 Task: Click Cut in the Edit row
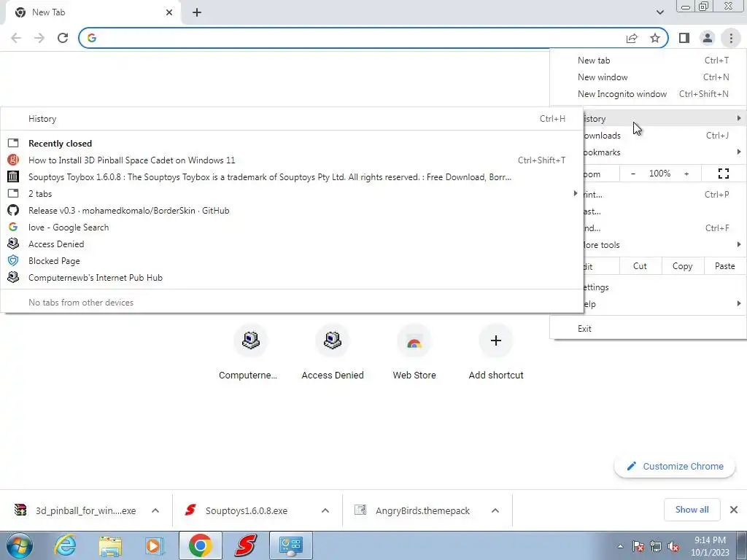click(x=640, y=266)
